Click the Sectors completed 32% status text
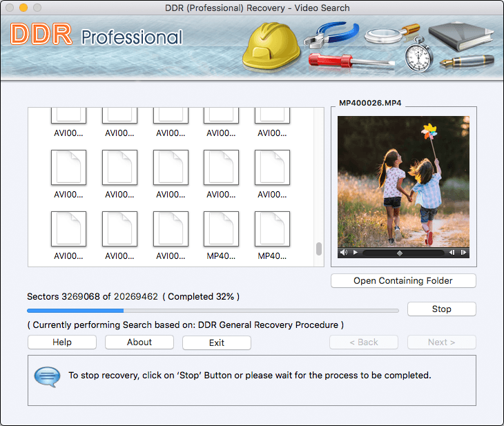 pyautogui.click(x=133, y=296)
